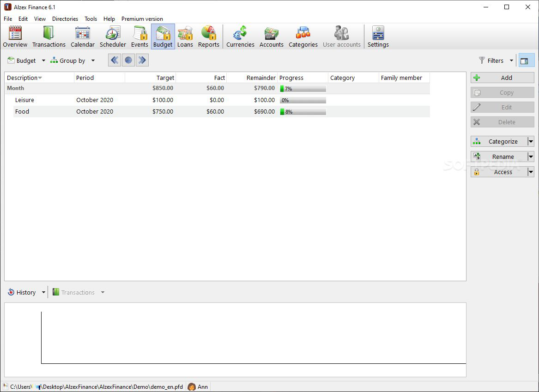Click the Month row 7% progress bar
This screenshot has height=392, width=539.
tap(303, 89)
